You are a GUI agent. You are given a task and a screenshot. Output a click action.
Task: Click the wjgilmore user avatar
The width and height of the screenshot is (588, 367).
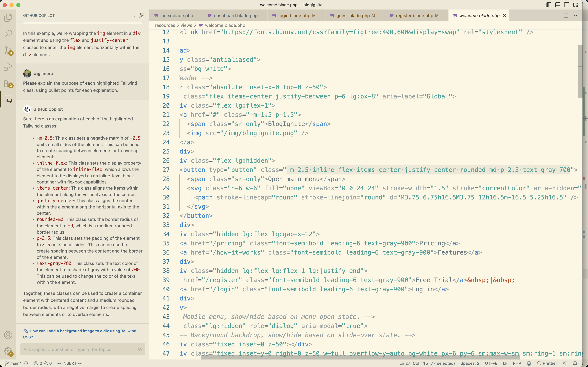pos(27,73)
